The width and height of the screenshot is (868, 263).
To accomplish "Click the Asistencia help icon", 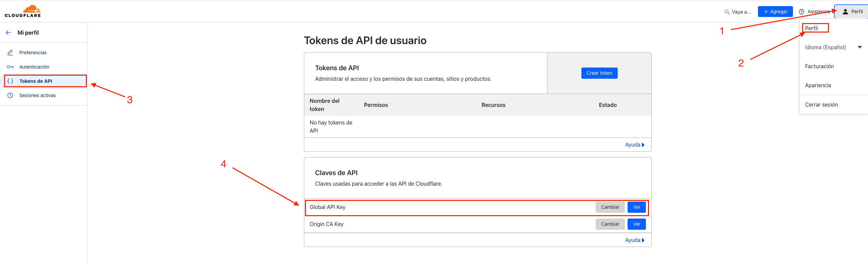I will [x=801, y=12].
